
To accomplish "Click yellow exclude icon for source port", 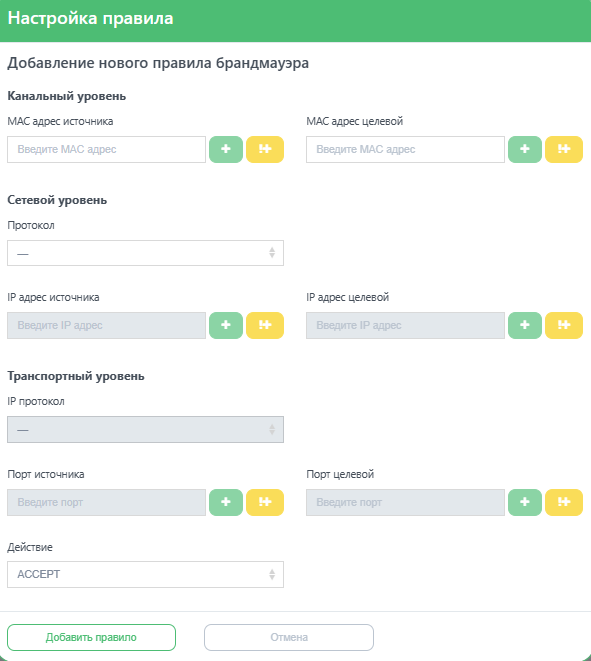I will (265, 502).
